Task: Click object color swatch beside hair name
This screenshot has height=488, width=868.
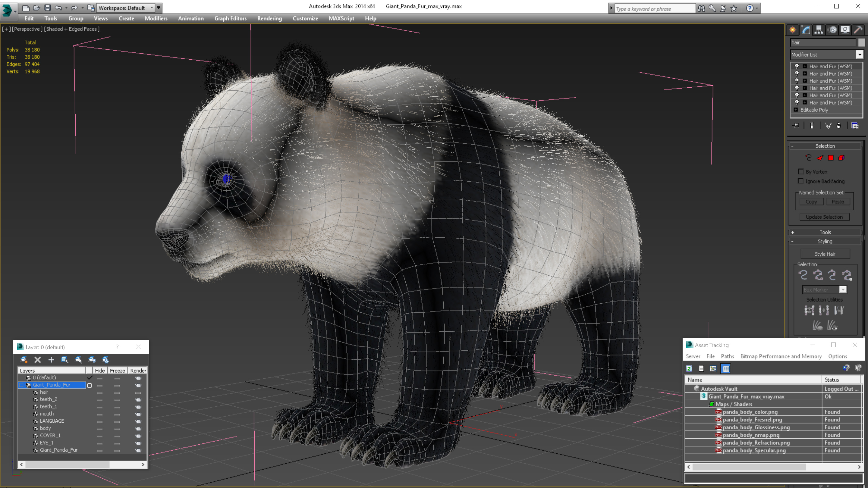Action: coord(861,42)
